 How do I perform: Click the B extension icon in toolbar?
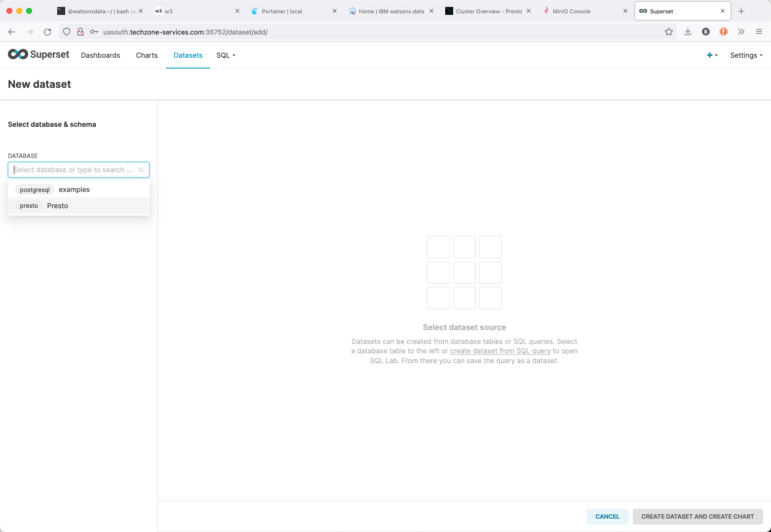[x=706, y=32]
